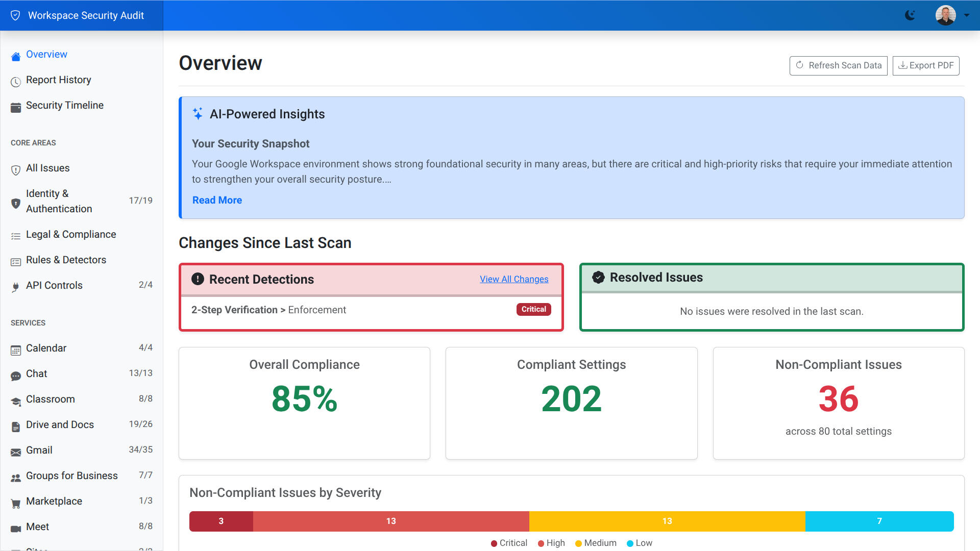Open View All Changes link
980x551 pixels.
tap(513, 279)
